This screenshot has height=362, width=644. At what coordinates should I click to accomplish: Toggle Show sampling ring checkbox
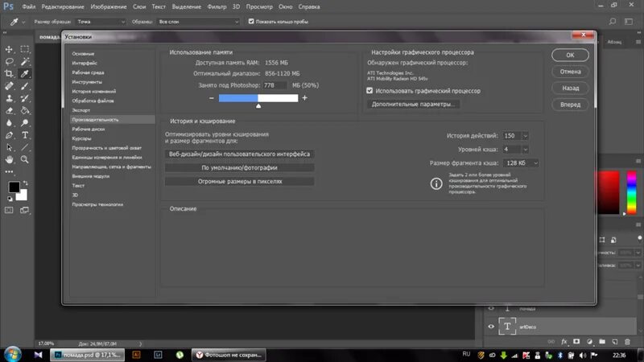point(251,22)
